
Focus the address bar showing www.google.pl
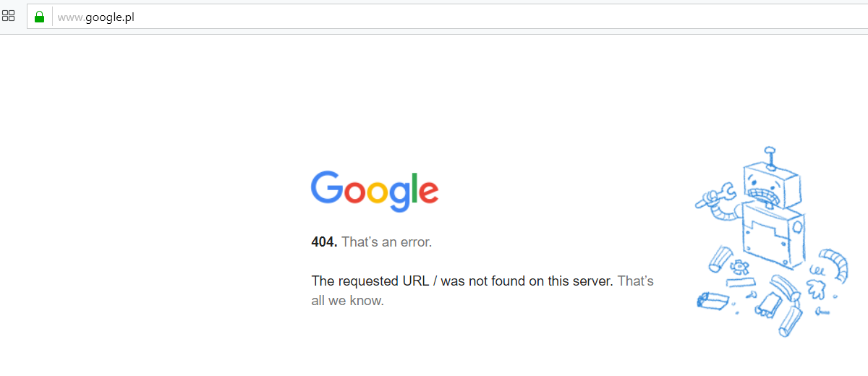click(447, 17)
